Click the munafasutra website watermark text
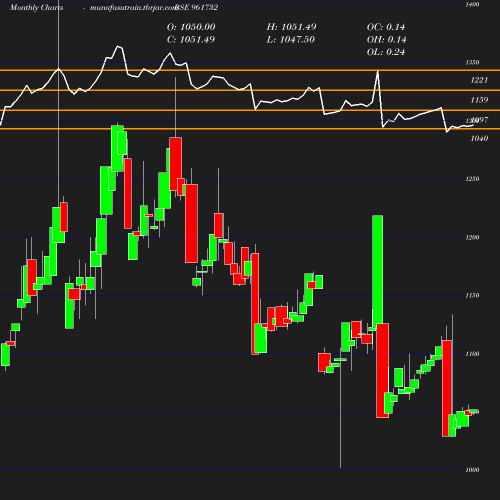The height and width of the screenshot is (500, 500). click(133, 7)
